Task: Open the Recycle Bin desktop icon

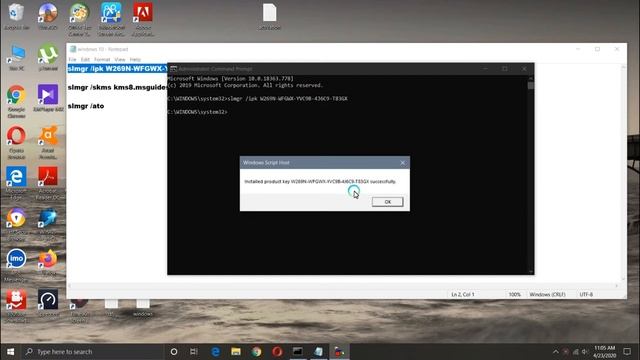Action: (x=16, y=16)
